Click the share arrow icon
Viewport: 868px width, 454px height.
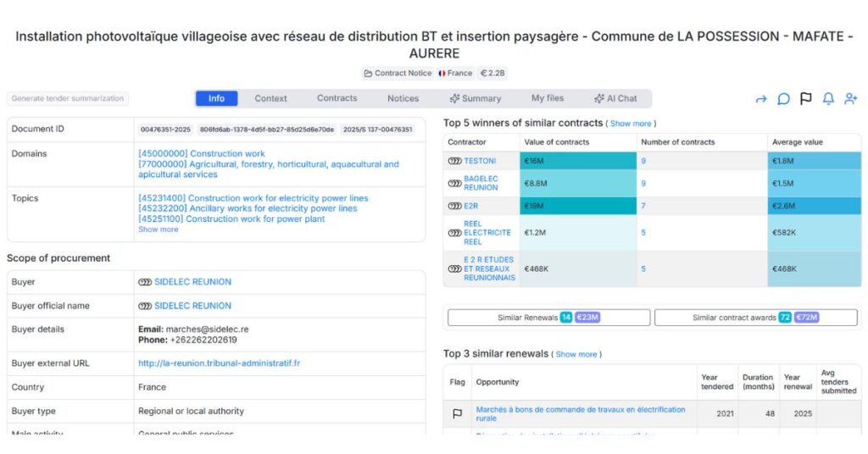click(x=761, y=99)
